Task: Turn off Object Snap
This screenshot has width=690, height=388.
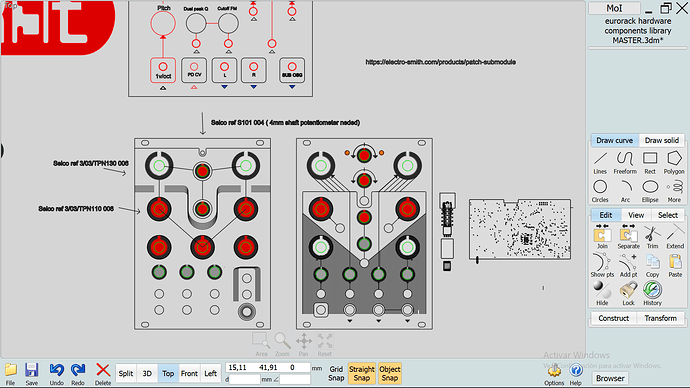Action: pyautogui.click(x=389, y=373)
